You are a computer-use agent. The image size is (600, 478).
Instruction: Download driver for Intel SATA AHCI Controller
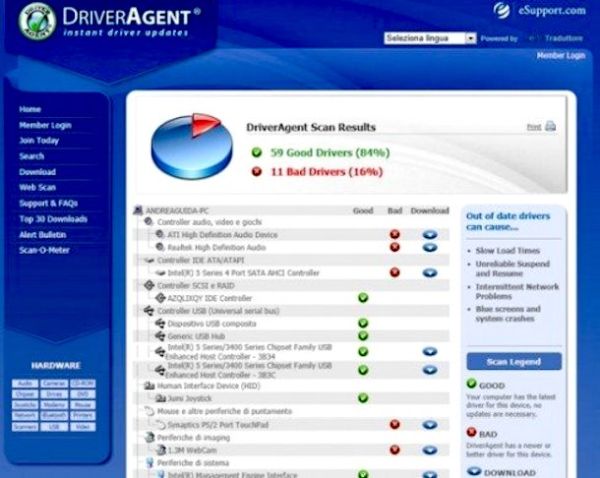(x=429, y=272)
